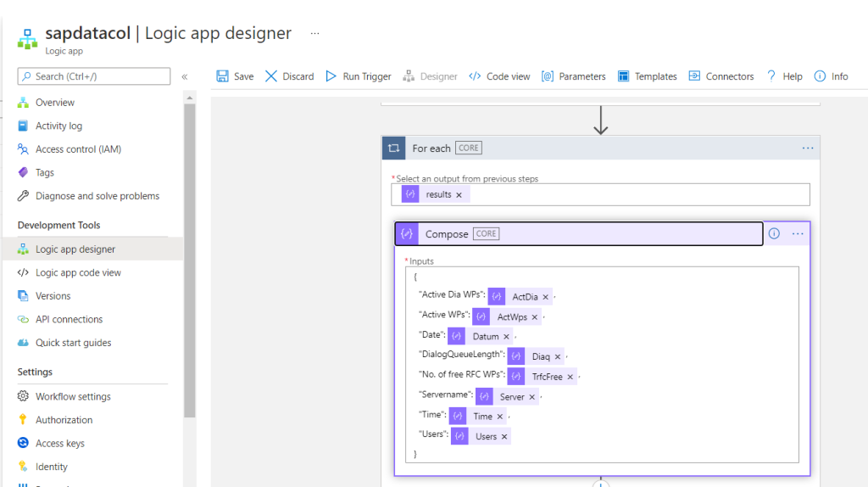
Task: Remove the ActDia token
Action: tap(545, 297)
